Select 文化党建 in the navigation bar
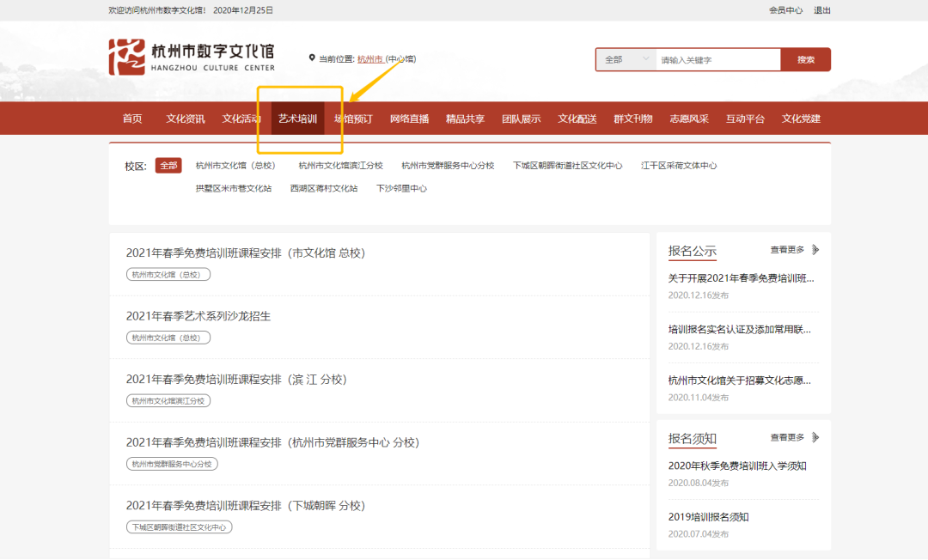The width and height of the screenshot is (928, 560). [801, 119]
